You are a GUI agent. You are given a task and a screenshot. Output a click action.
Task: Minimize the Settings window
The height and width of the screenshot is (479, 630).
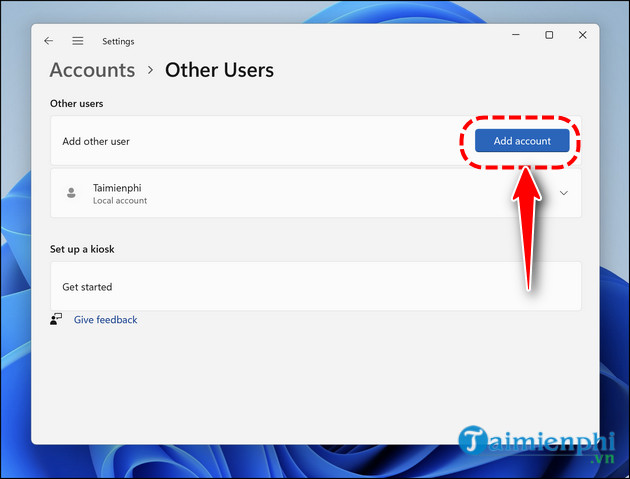pyautogui.click(x=516, y=35)
